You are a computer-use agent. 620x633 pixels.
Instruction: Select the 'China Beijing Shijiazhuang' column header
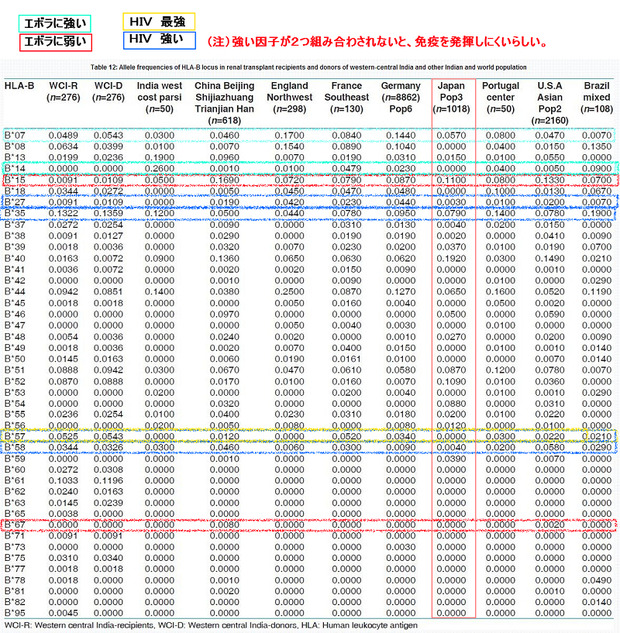pos(224,103)
